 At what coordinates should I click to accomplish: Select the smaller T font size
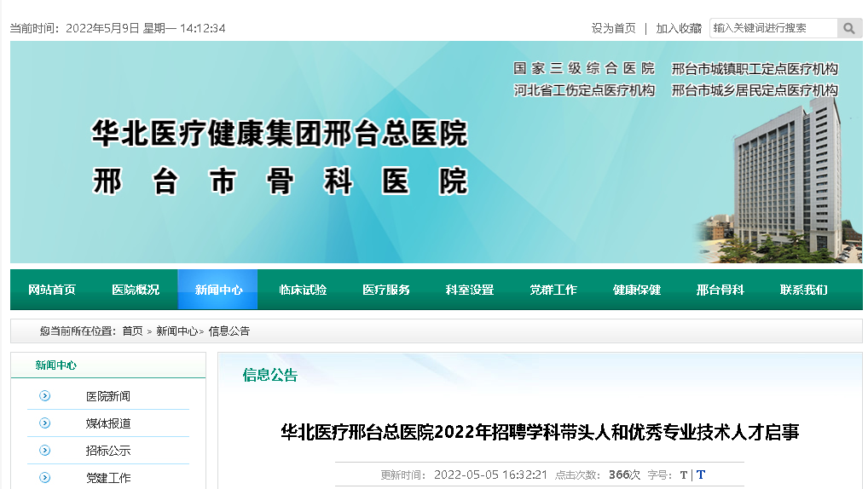click(684, 475)
